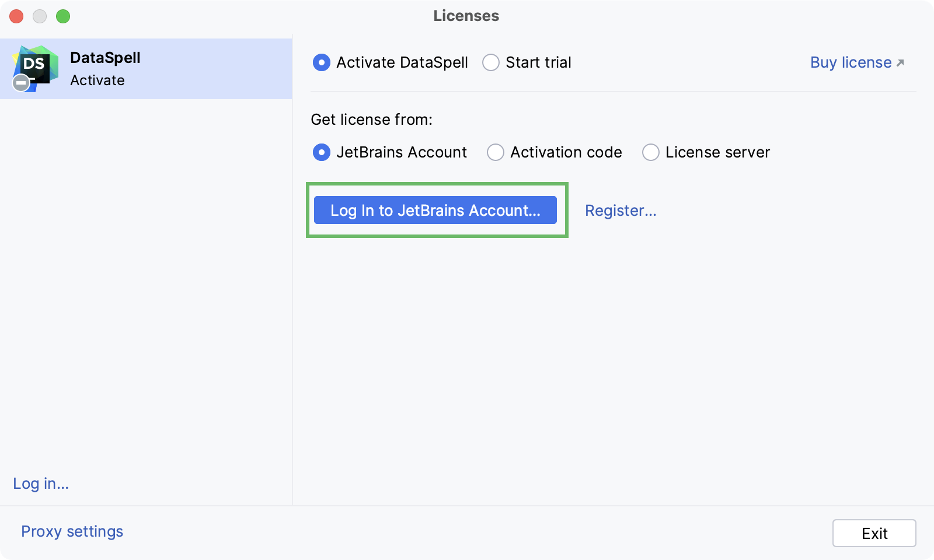The height and width of the screenshot is (560, 934).
Task: Select the JetBrains Account radio button
Action: pyautogui.click(x=322, y=152)
